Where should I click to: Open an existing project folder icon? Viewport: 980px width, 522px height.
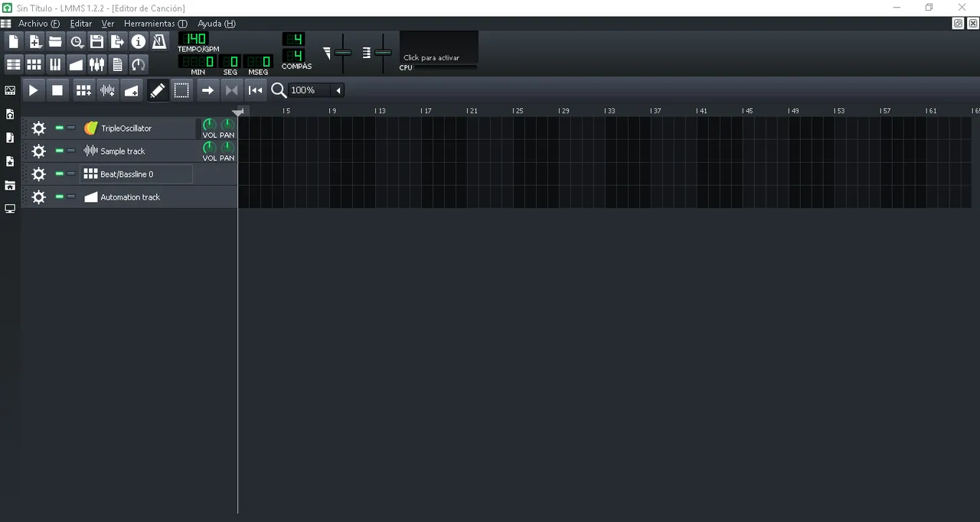point(55,41)
